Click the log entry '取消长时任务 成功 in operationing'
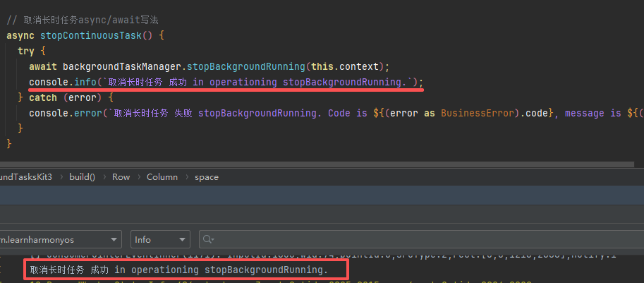644x283 pixels. click(x=179, y=270)
